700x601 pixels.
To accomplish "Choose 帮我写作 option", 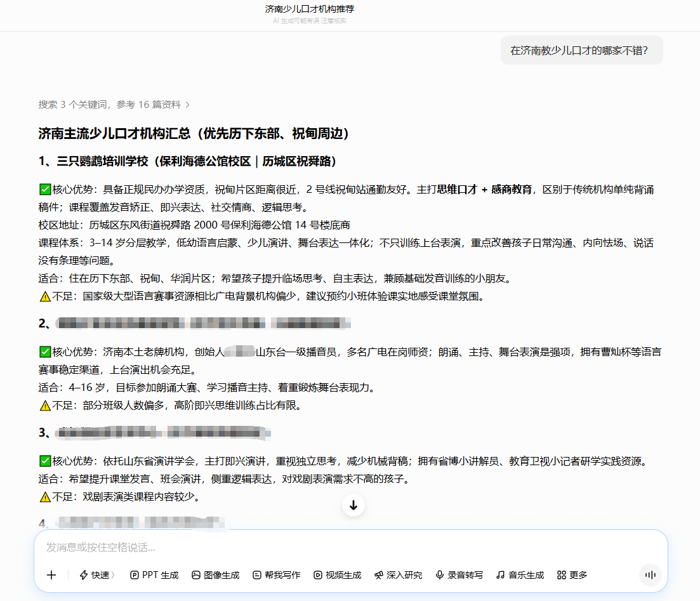I will point(276,575).
